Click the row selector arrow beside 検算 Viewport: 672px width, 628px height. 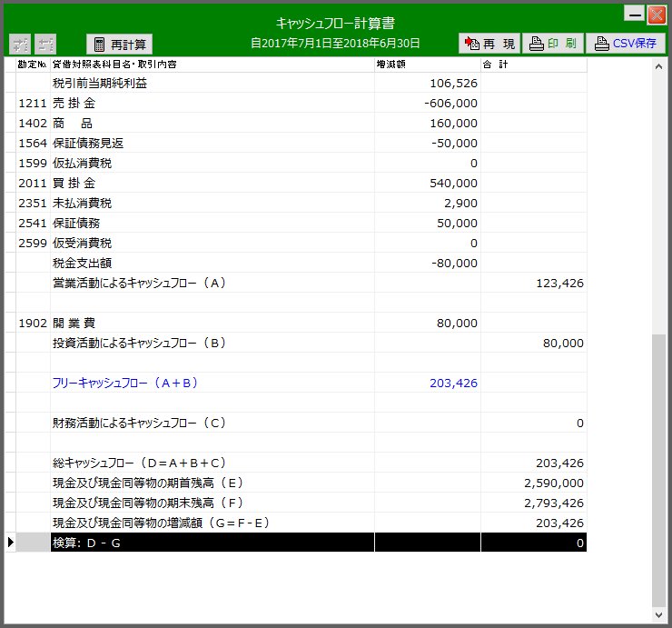coord(10,543)
